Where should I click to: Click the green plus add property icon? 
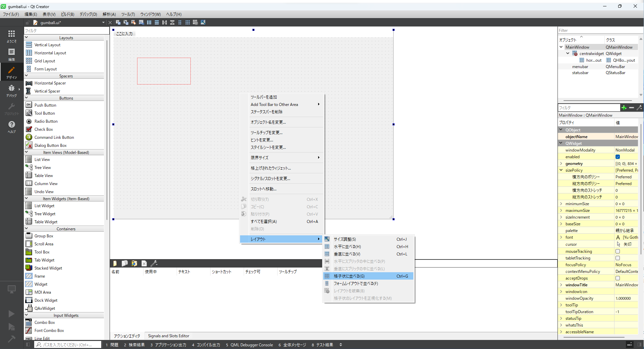coord(624,108)
